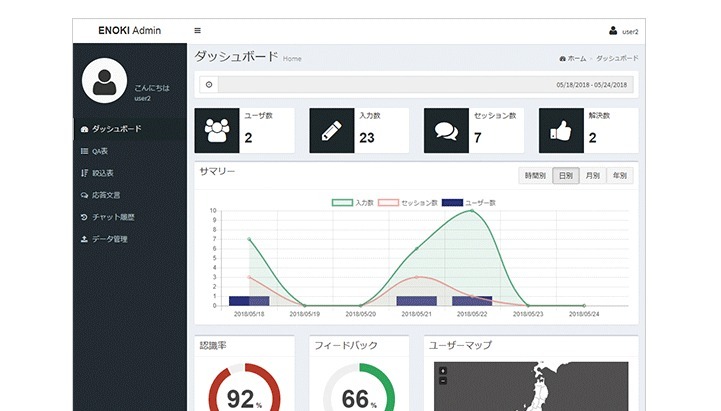Click the user count bar at 2018/05/18
This screenshot has width=721, height=411.
[249, 301]
